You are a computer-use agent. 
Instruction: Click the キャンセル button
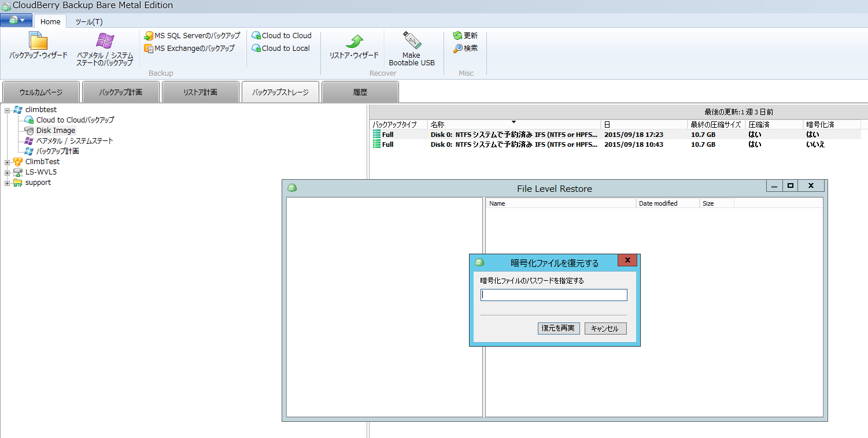[605, 328]
